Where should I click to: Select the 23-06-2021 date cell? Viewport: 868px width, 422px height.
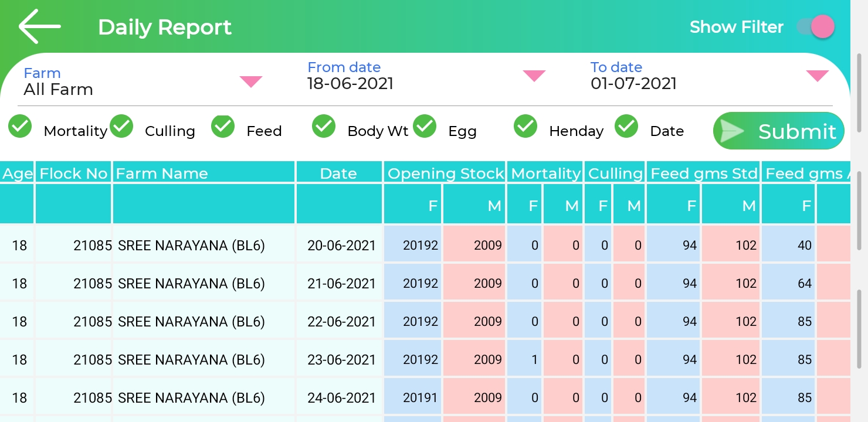click(x=341, y=359)
